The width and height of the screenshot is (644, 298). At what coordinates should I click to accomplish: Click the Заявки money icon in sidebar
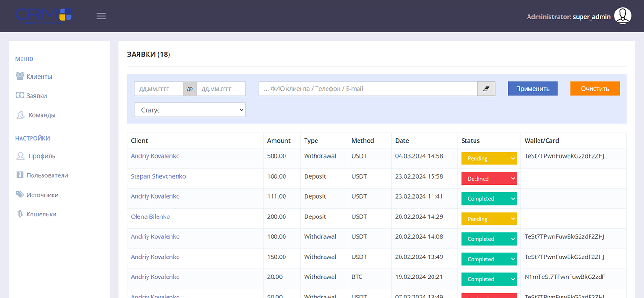point(20,95)
